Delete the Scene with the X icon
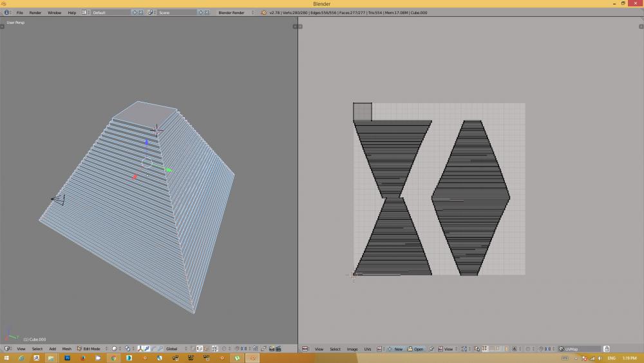Screen dimensions: 644x363 click(207, 12)
